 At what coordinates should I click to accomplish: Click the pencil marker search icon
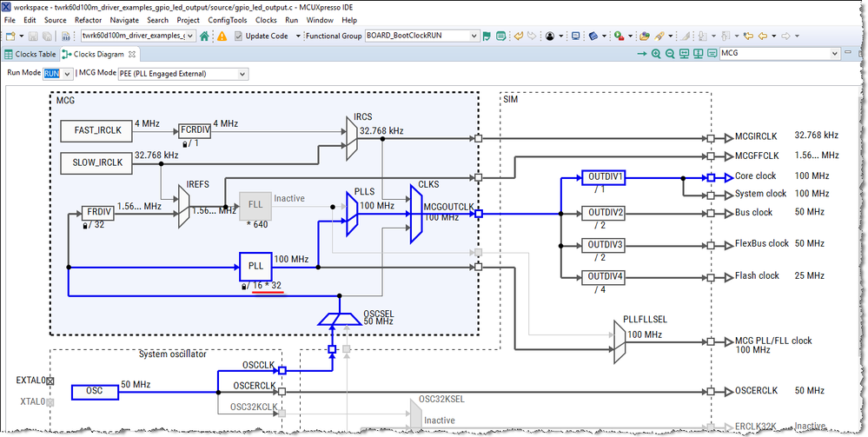tap(659, 36)
